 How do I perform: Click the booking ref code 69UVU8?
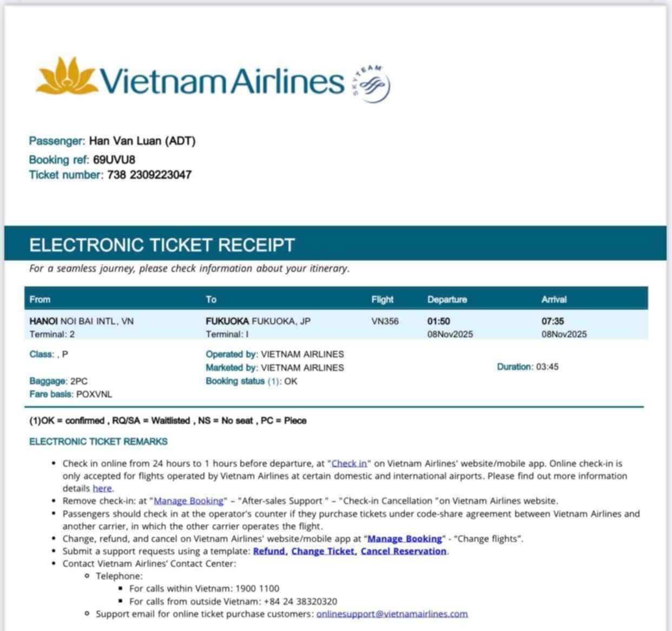point(114,160)
